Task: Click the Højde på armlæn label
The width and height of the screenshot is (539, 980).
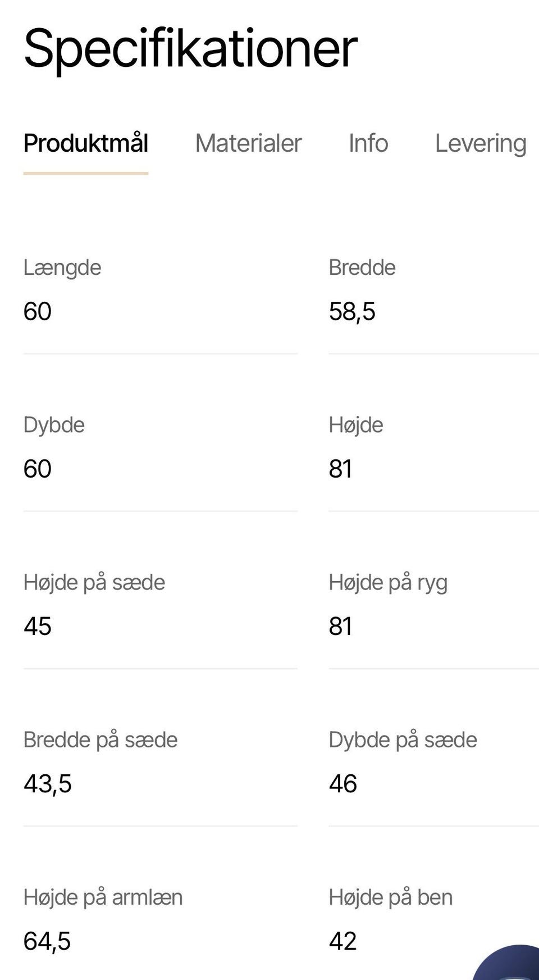Action: pyautogui.click(x=103, y=897)
